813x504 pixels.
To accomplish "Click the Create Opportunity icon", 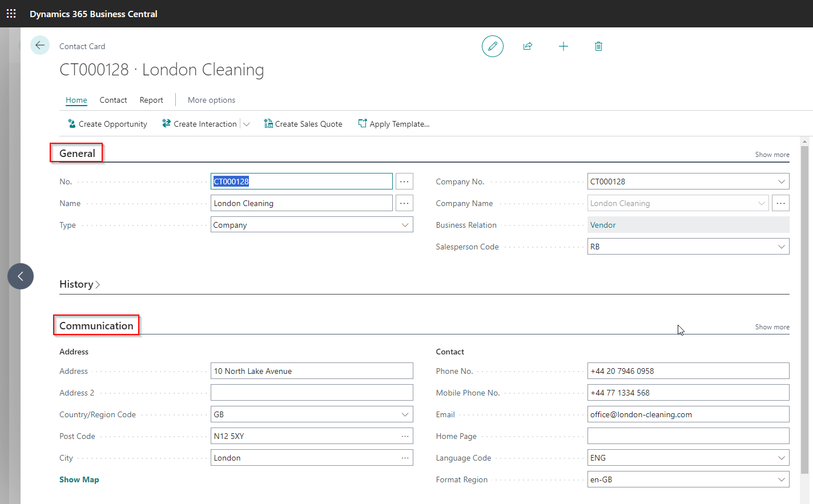I will point(71,124).
